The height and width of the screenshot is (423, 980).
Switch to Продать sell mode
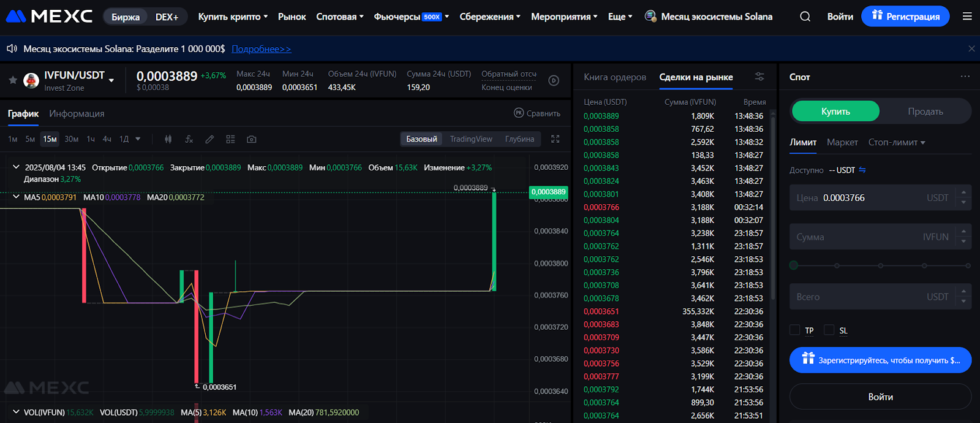[x=925, y=111]
